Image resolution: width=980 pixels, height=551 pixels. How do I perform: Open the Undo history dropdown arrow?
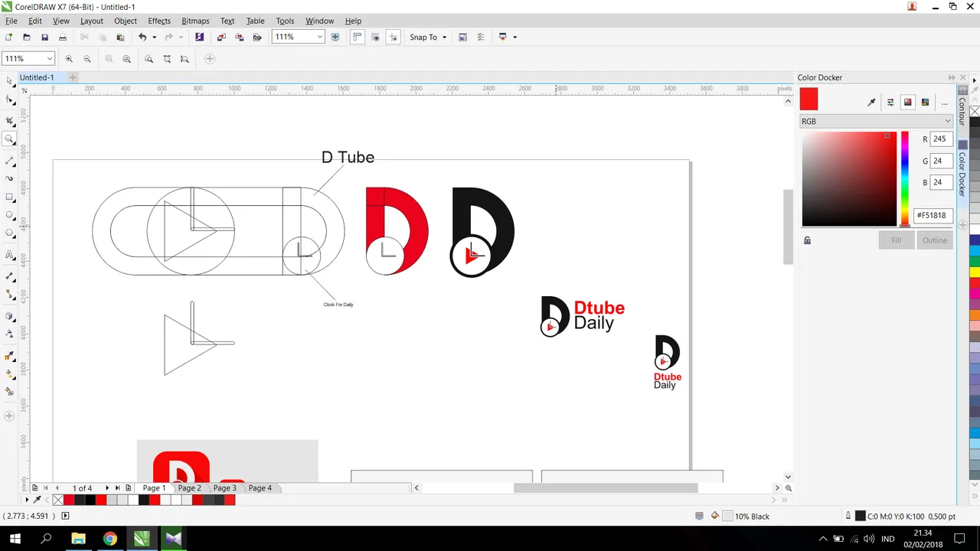click(154, 37)
